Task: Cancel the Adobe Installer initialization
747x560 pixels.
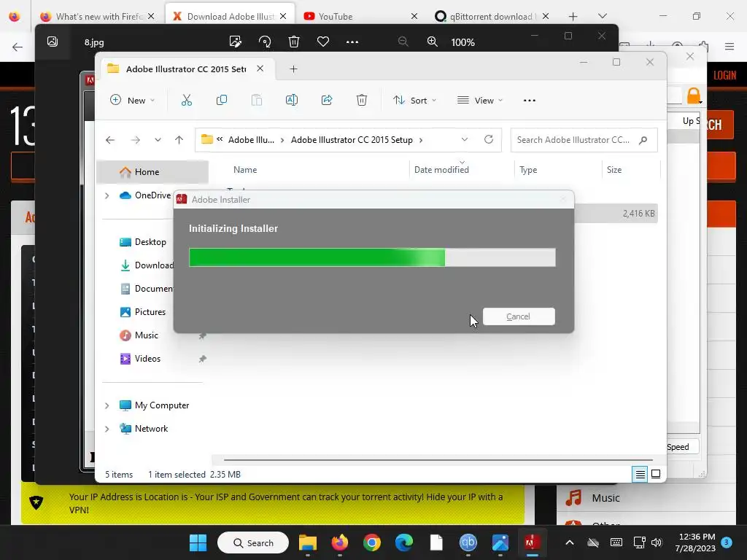Action: pos(519,316)
